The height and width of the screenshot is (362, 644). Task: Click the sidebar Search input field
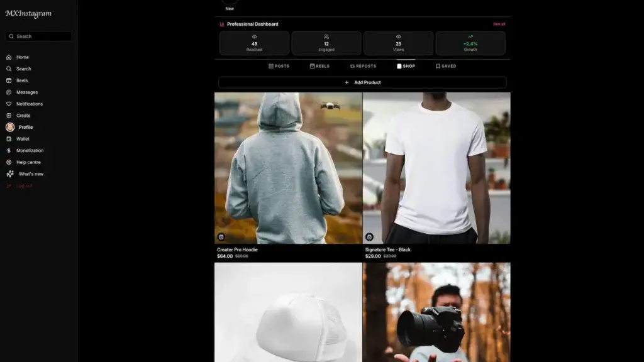[x=38, y=36]
